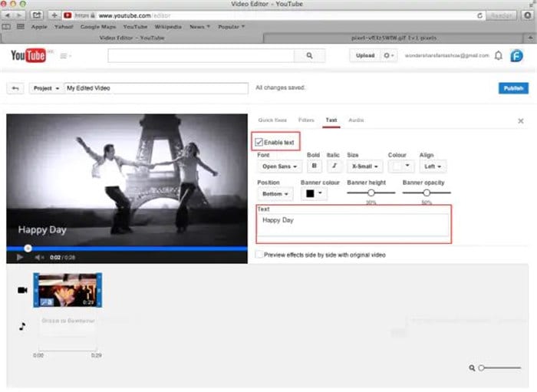Viewport: 537px width, 392px height.
Task: Open the Apple bookmark
Action: 38,27
